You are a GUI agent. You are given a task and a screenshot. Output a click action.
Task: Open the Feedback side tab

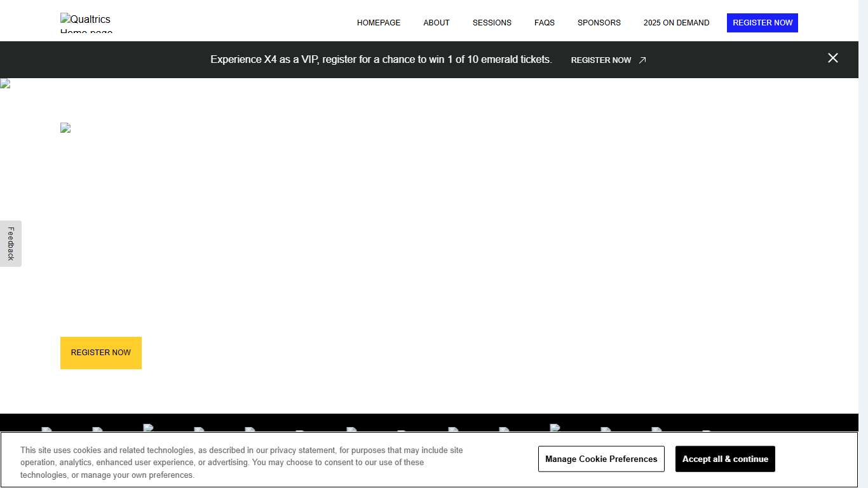[11, 243]
